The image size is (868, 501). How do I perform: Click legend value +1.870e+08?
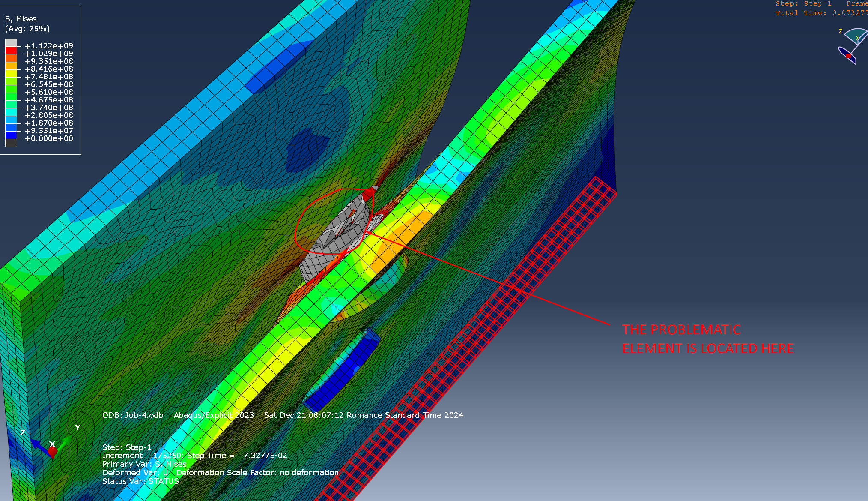(49, 123)
